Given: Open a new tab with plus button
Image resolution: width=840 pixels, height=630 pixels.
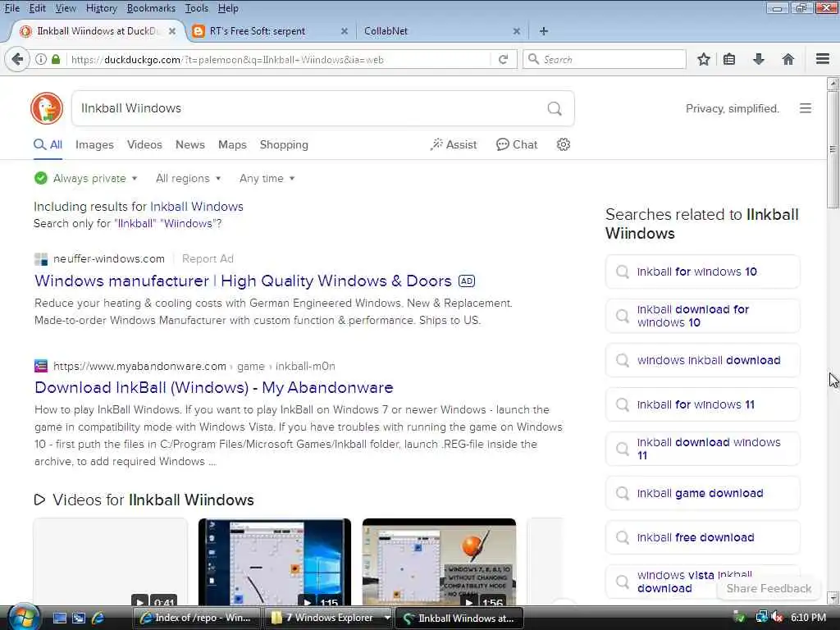Looking at the screenshot, I should (543, 31).
